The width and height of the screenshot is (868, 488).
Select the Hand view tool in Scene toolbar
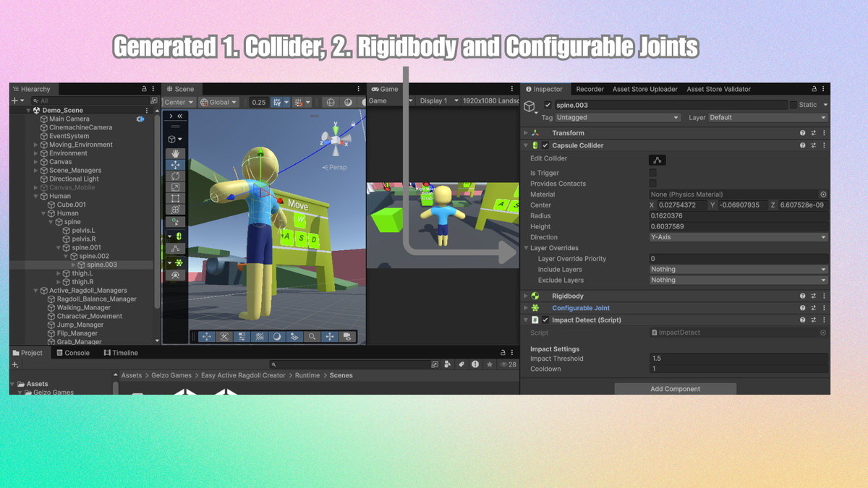[x=176, y=153]
